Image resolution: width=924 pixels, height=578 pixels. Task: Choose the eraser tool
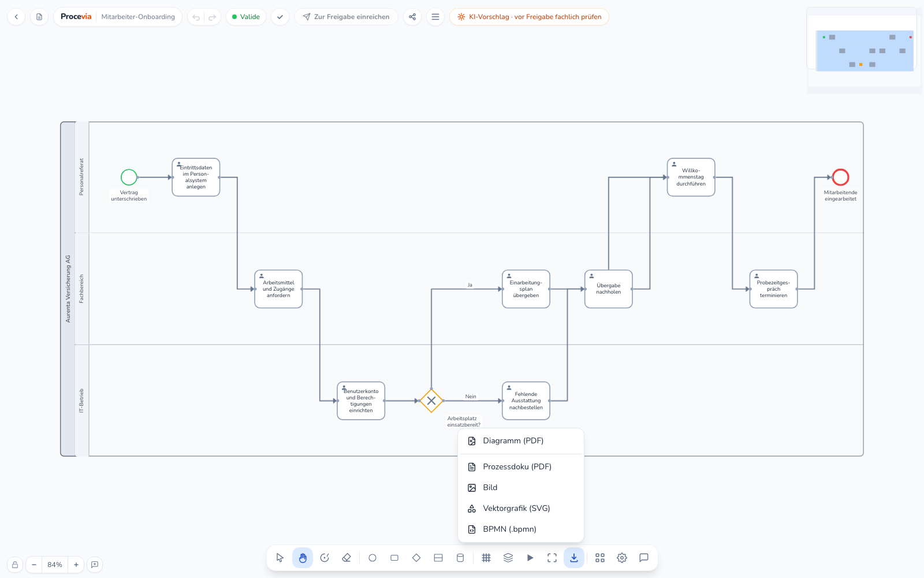[x=346, y=558]
